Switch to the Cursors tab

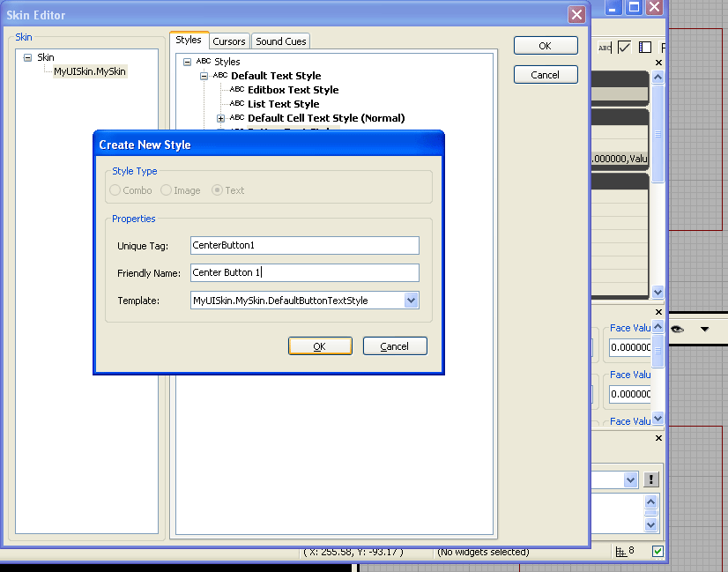(229, 41)
